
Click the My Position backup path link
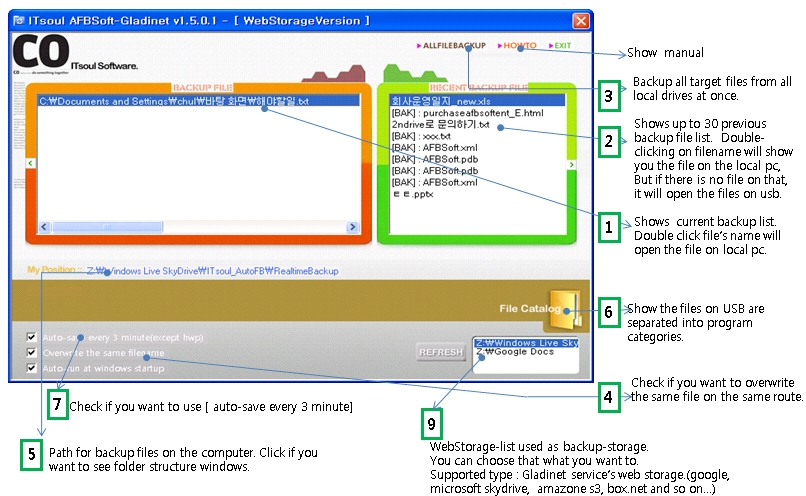[211, 271]
